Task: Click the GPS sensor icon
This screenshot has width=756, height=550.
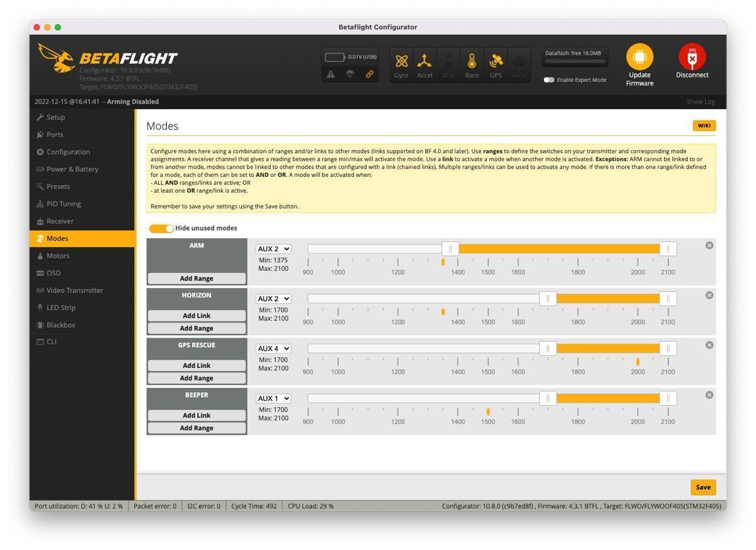Action: pyautogui.click(x=496, y=65)
